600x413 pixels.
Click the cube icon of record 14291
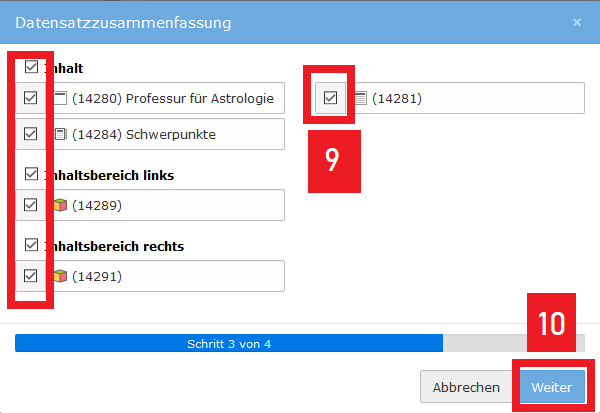point(60,276)
